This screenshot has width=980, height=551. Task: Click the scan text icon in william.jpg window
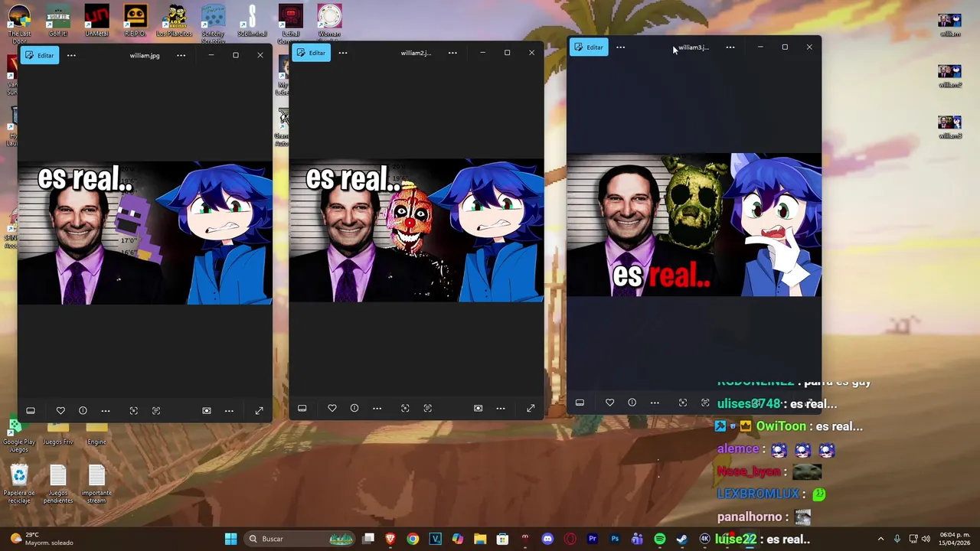pyautogui.click(x=156, y=411)
